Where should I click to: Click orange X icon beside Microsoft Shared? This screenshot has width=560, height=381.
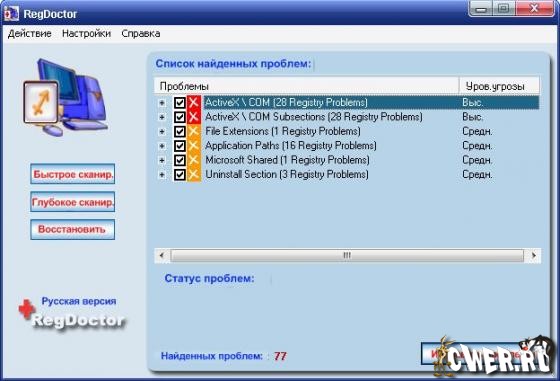tap(194, 160)
